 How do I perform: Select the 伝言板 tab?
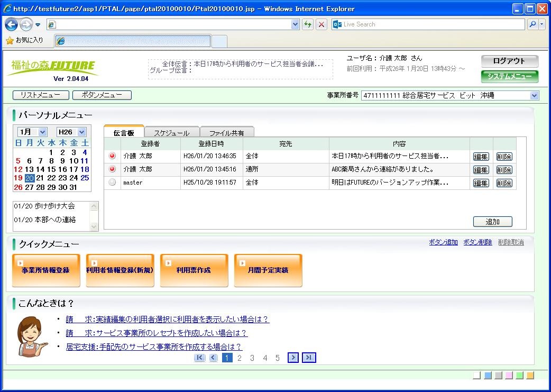tap(124, 133)
